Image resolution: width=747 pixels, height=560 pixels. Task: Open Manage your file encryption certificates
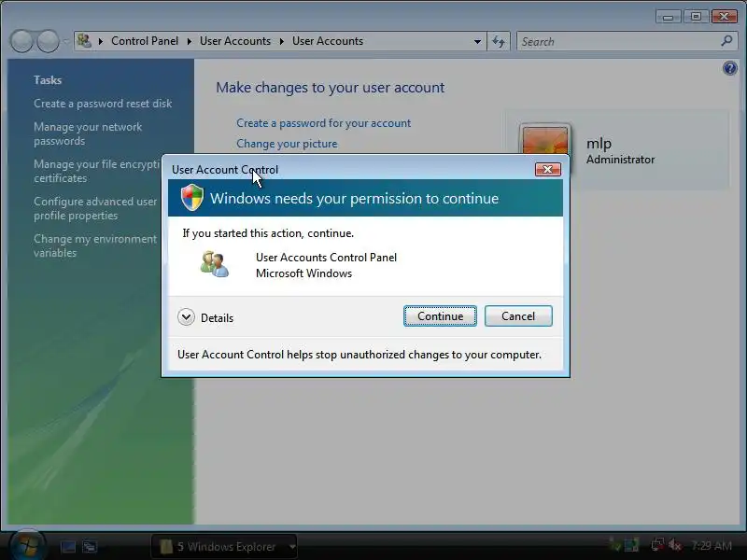[97, 171]
